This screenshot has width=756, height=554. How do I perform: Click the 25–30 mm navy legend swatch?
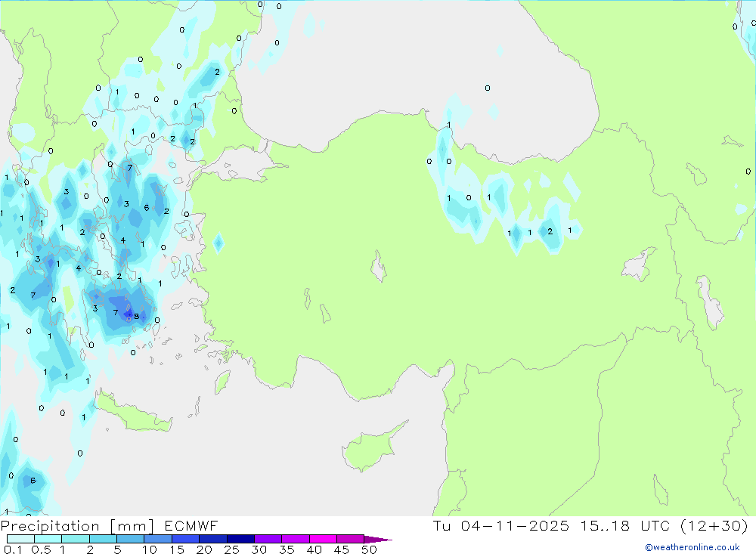[x=240, y=539]
